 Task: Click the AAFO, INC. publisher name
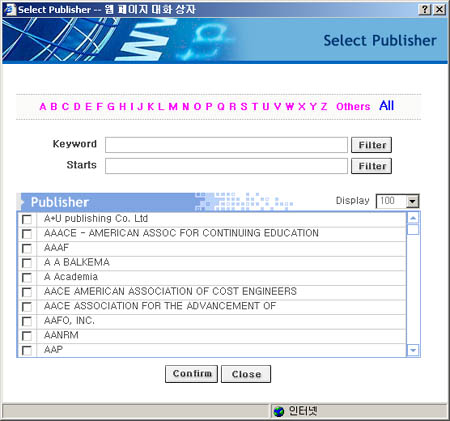(x=69, y=320)
